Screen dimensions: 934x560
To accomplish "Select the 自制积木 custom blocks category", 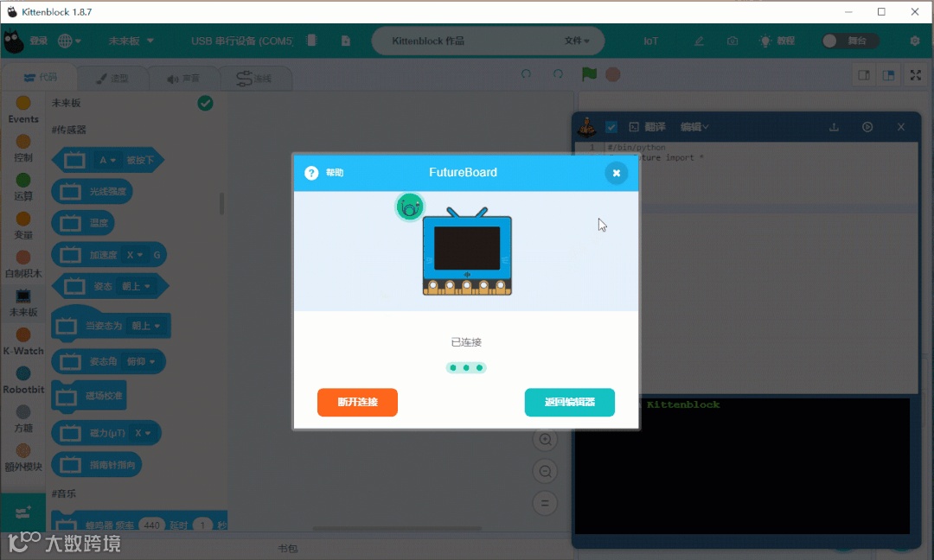I will [23, 264].
